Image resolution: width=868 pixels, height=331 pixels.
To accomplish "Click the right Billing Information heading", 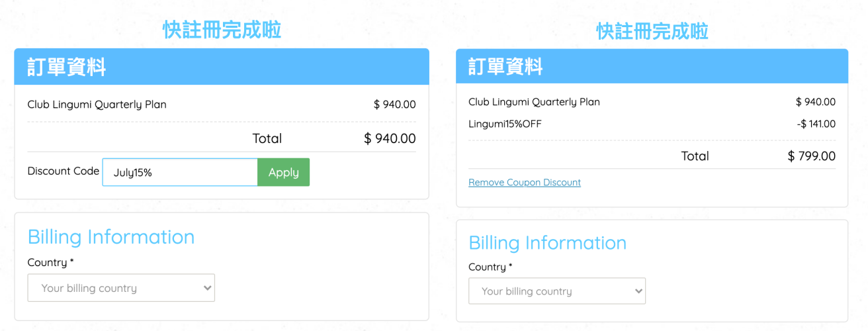I will point(547,243).
